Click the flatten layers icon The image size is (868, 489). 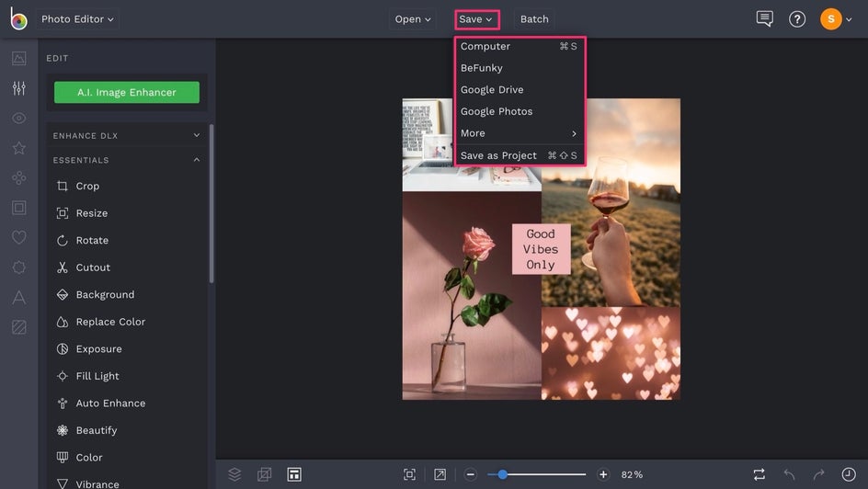(265, 474)
